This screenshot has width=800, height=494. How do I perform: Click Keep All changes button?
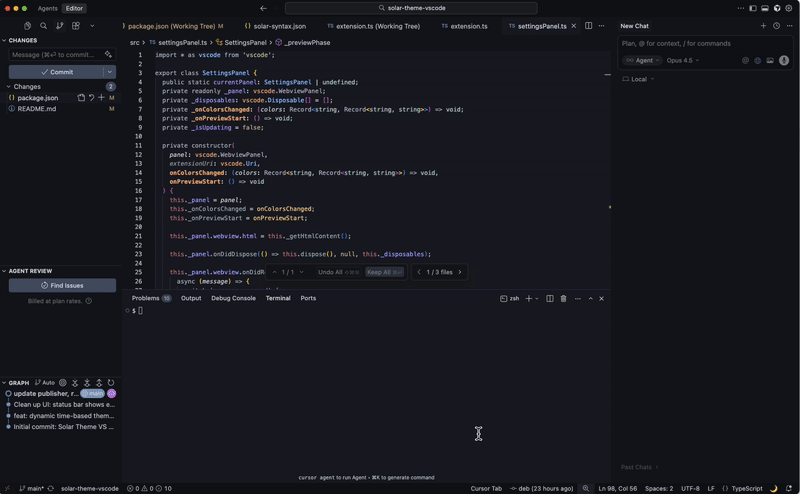[385, 272]
